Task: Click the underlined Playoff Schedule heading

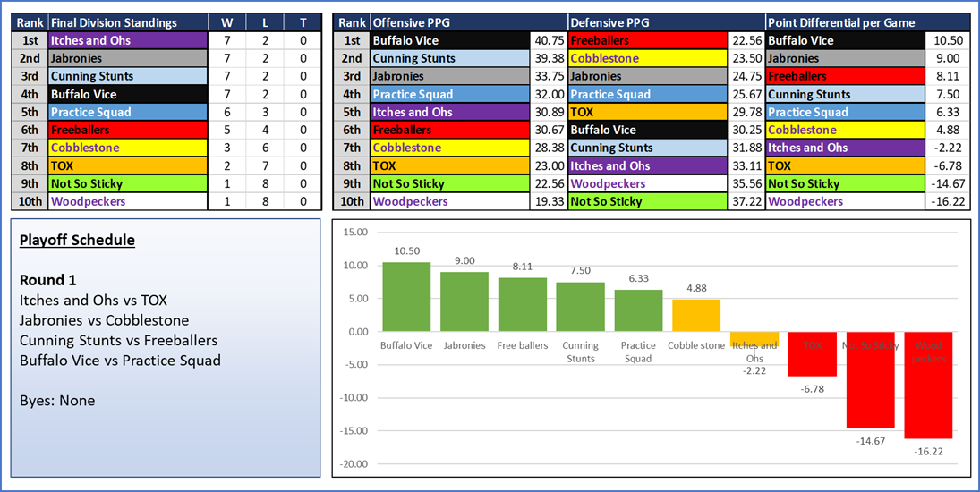Action: point(77,241)
